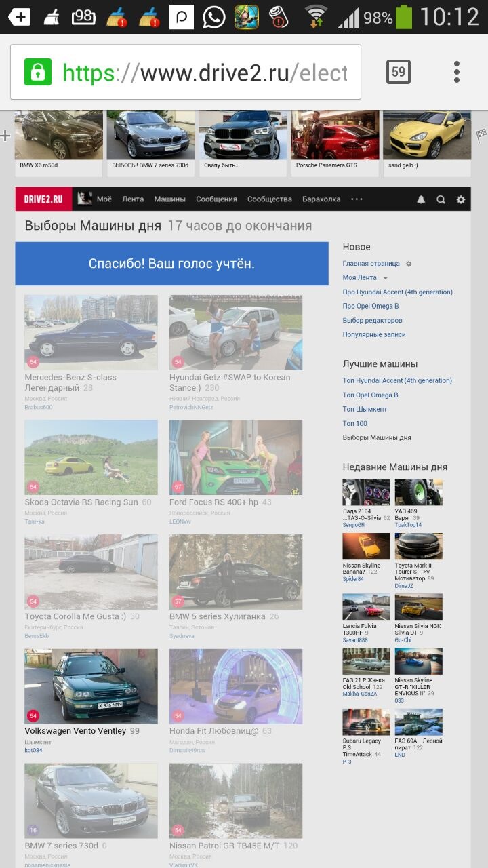Open the DRIVE2.RU logo home link
The height and width of the screenshot is (868, 488).
43,199
